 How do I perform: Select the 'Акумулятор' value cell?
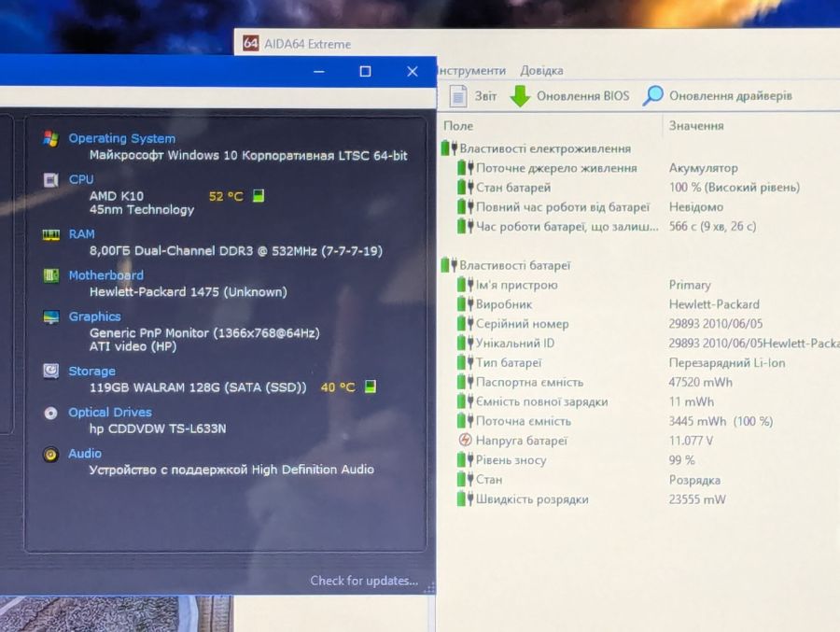coord(703,168)
